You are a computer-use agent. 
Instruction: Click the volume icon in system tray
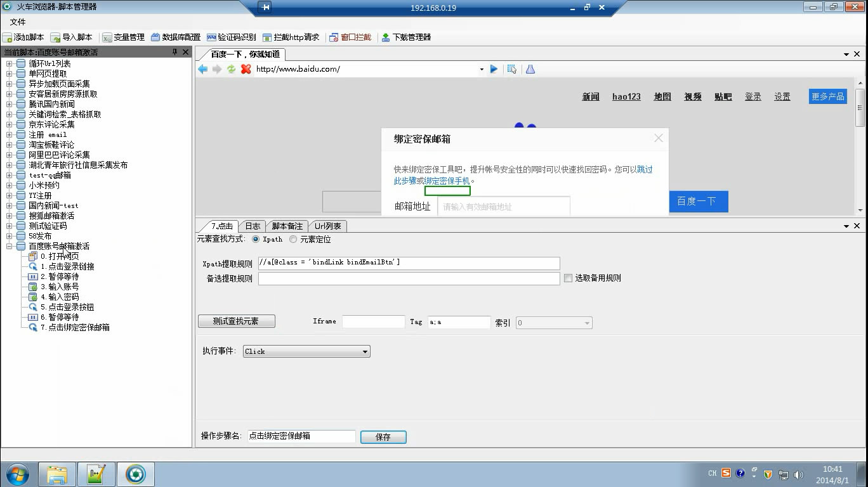click(798, 474)
